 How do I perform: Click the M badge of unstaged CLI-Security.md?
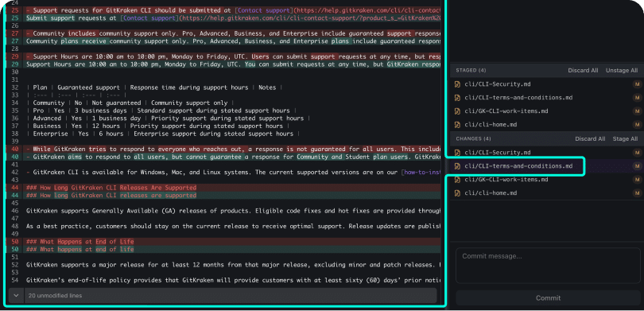tap(637, 153)
